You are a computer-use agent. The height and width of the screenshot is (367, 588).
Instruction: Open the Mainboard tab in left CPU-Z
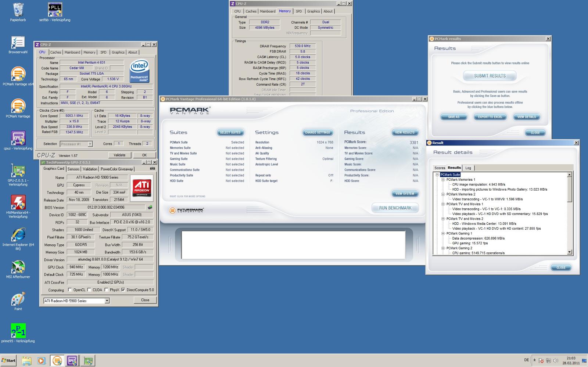[x=72, y=52]
